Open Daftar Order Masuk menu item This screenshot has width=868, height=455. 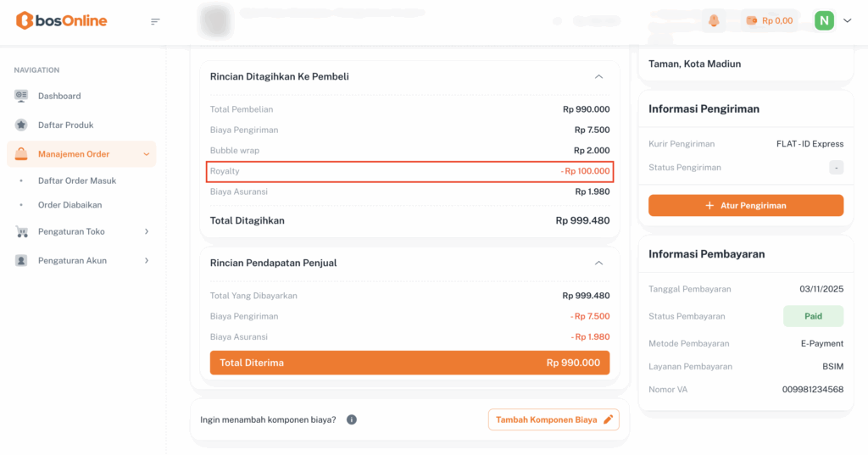[x=77, y=180]
